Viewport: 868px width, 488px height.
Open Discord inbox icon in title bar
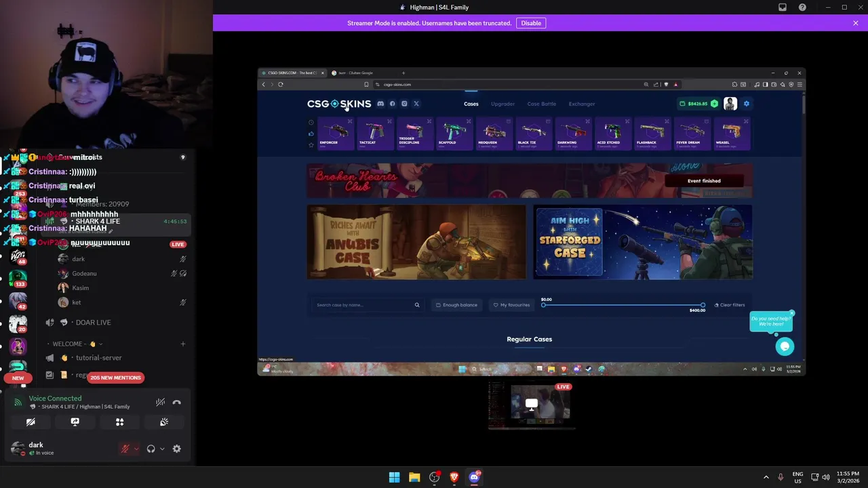pos(783,7)
